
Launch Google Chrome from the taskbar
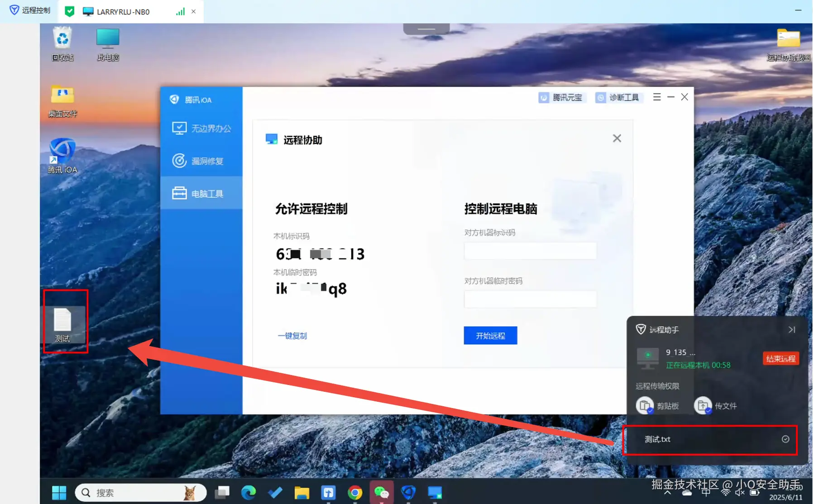pos(355,493)
